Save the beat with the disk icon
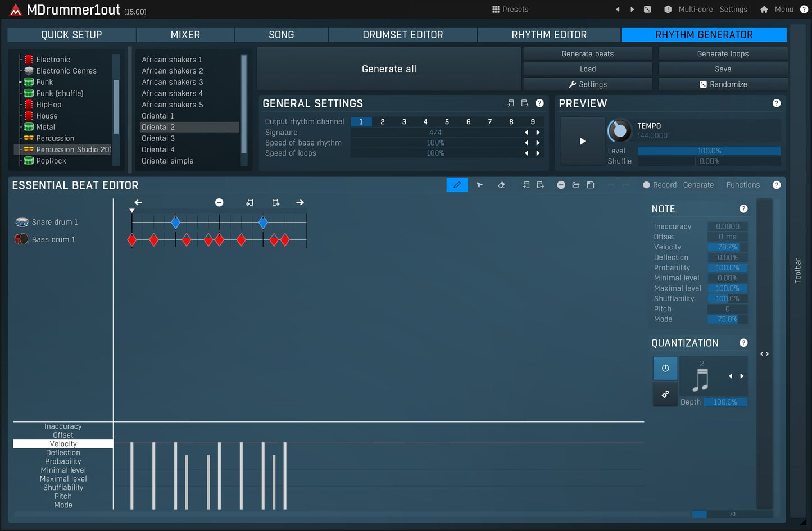 tap(591, 185)
